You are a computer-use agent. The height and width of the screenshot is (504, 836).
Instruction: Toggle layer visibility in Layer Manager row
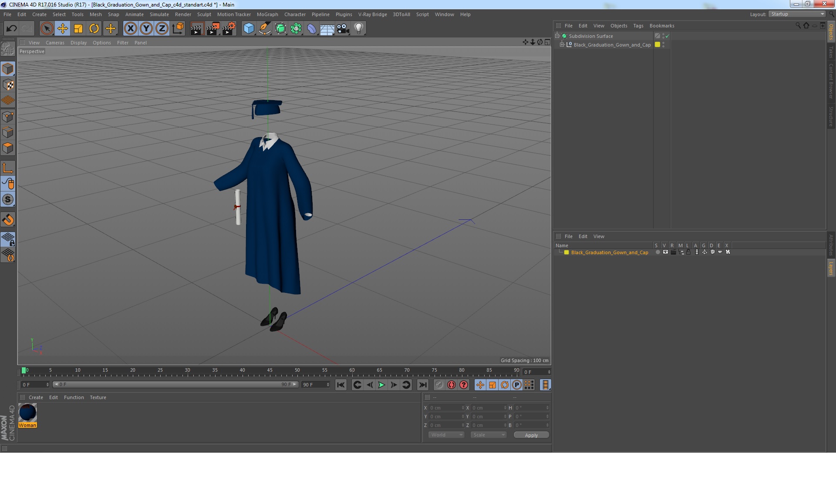[x=665, y=252]
